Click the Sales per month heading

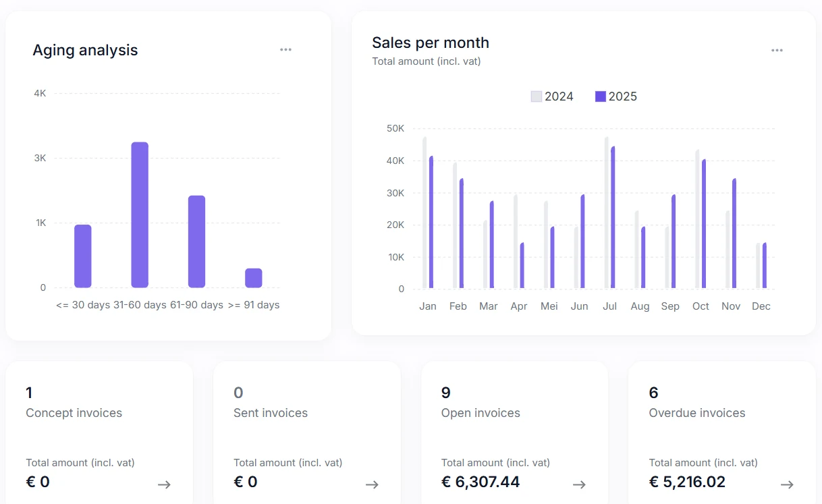coord(431,43)
